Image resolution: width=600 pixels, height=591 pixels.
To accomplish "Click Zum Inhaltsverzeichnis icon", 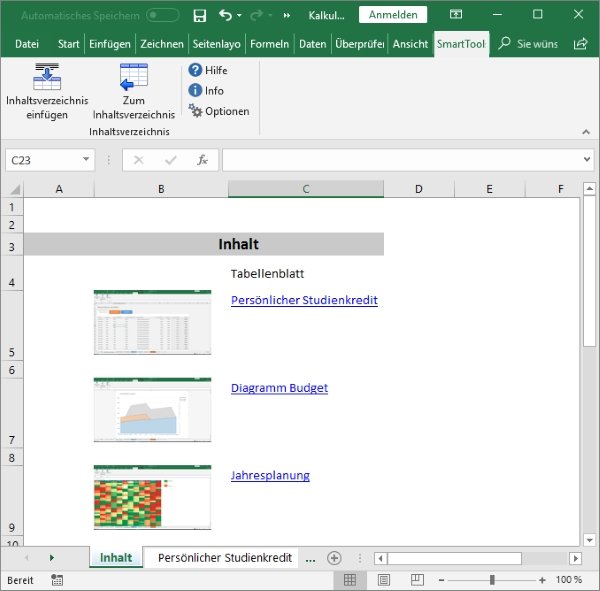I will click(134, 77).
